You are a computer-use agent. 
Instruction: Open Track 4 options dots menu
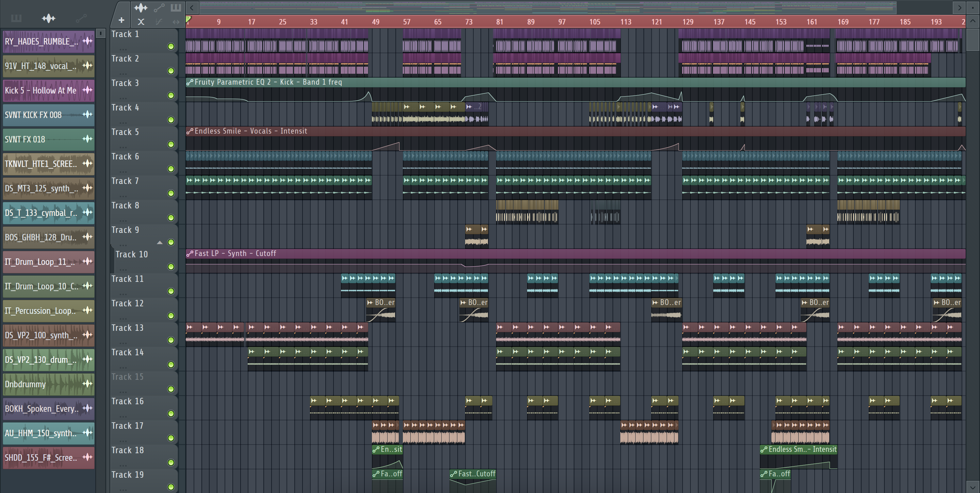click(122, 123)
